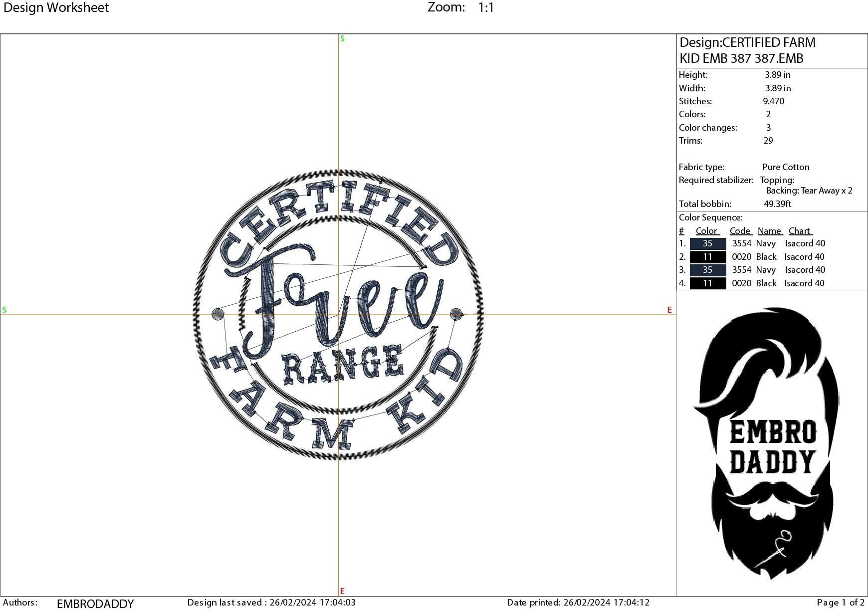Click the Zoom 1:1 indicator
868x611 pixels.
point(461,7)
